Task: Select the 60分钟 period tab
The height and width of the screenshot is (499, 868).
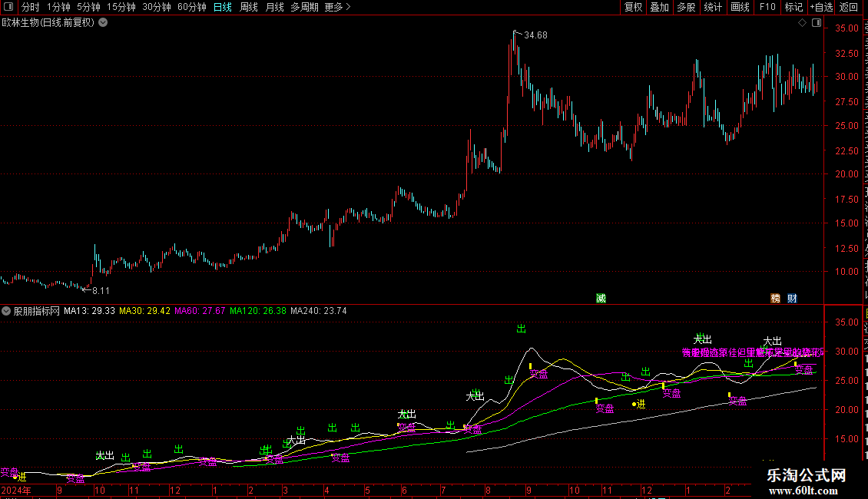Action: click(191, 7)
